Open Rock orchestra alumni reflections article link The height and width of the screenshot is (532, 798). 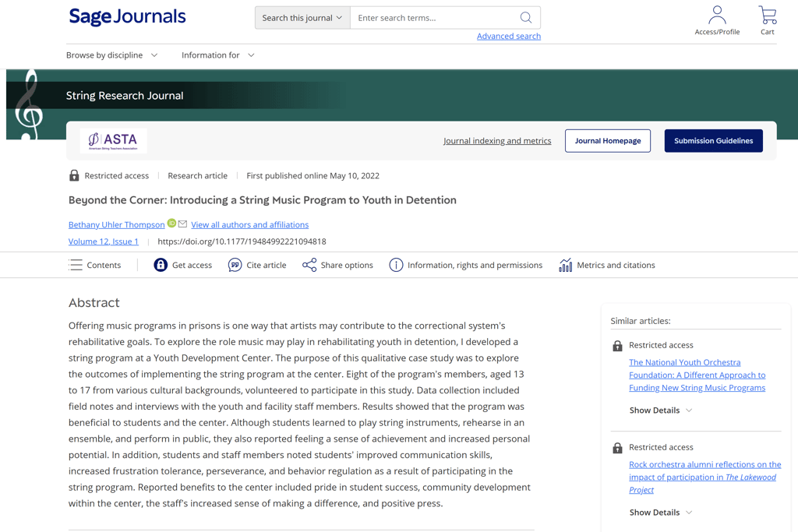(704, 477)
